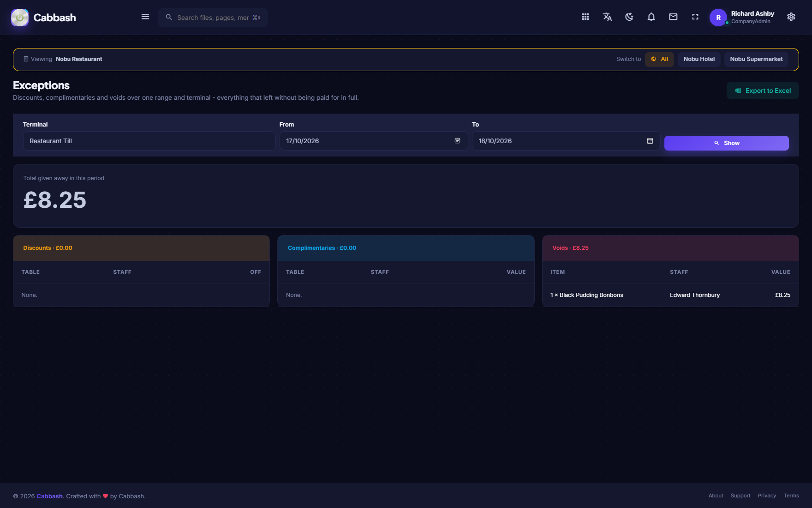Open the Cabbash footer link
Screen dimensions: 812x508
(x=50, y=496)
